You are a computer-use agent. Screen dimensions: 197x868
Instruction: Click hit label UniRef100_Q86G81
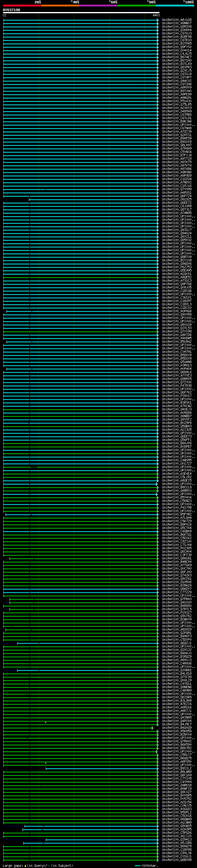[177, 558]
